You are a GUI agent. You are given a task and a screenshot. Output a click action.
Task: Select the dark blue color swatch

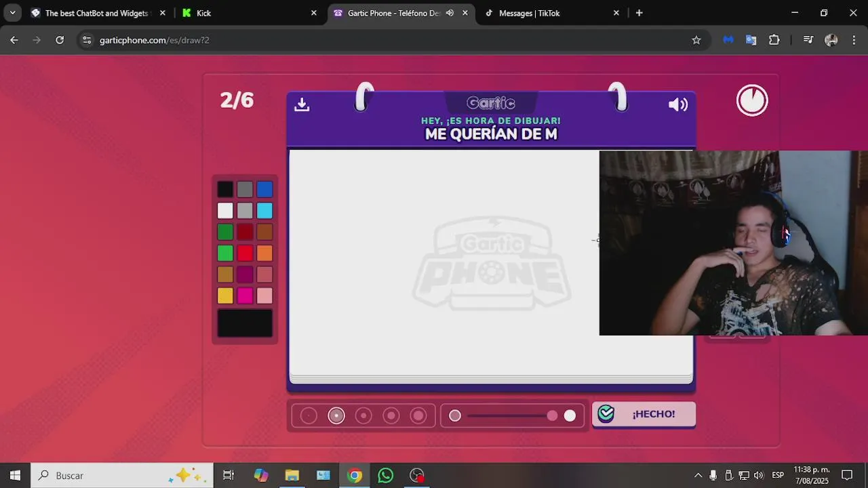tap(264, 190)
